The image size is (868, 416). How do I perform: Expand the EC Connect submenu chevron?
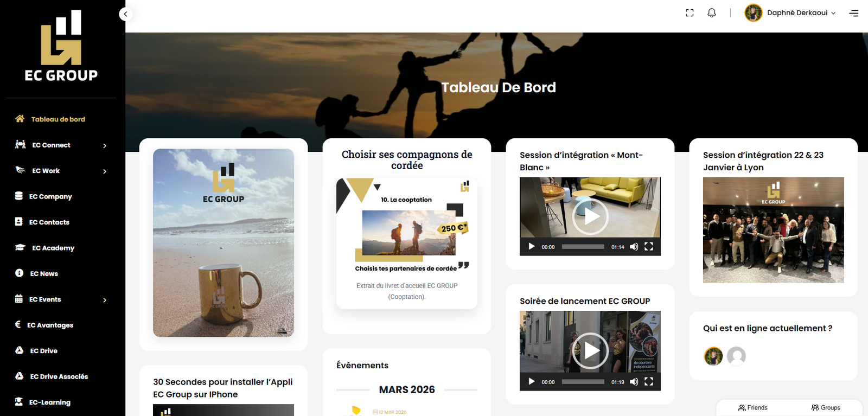(105, 145)
